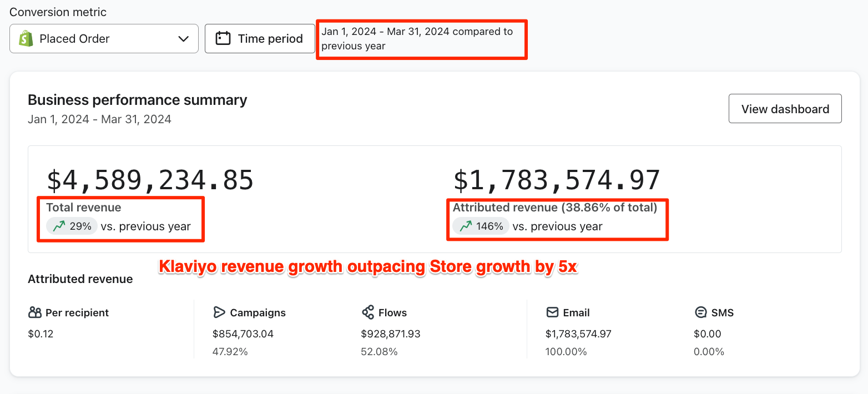Click the Attributed revenue section heading above Per recipient

(x=80, y=279)
